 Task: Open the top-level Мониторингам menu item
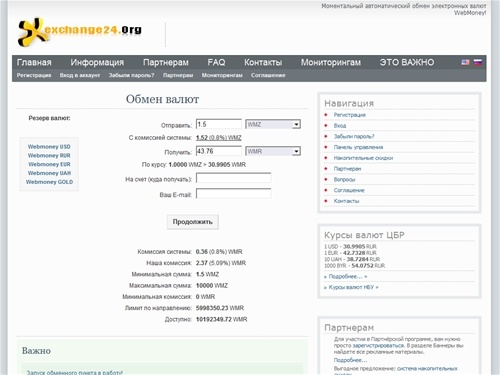(331, 62)
